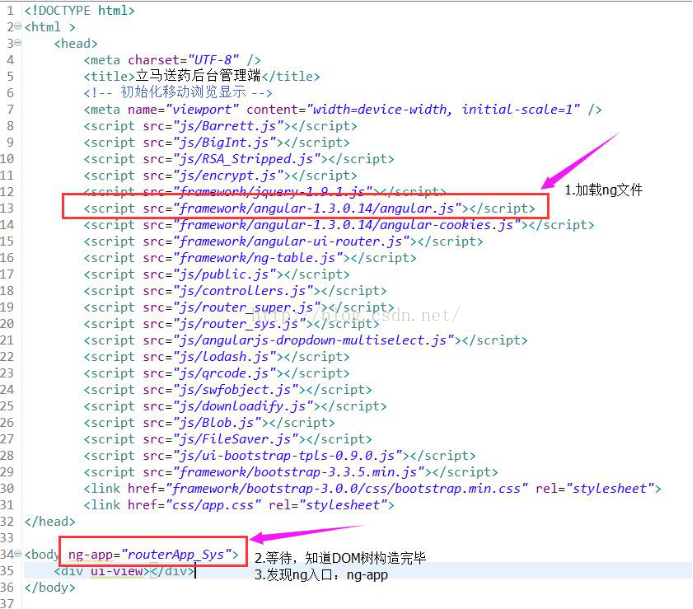The width and height of the screenshot is (693, 609).
Task: Click js/qrcode.js script source
Action: click(225, 373)
